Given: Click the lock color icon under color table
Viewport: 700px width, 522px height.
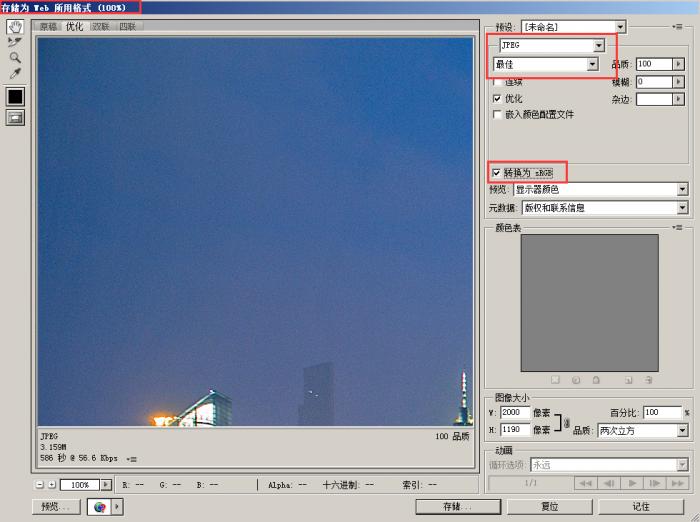Looking at the screenshot, I should click(596, 380).
